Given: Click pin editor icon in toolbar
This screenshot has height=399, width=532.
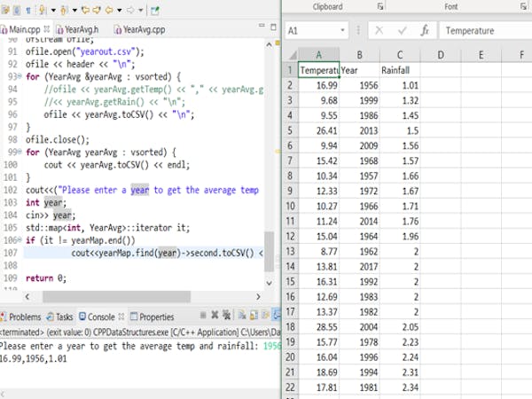Looking at the screenshot, I should (x=154, y=11).
